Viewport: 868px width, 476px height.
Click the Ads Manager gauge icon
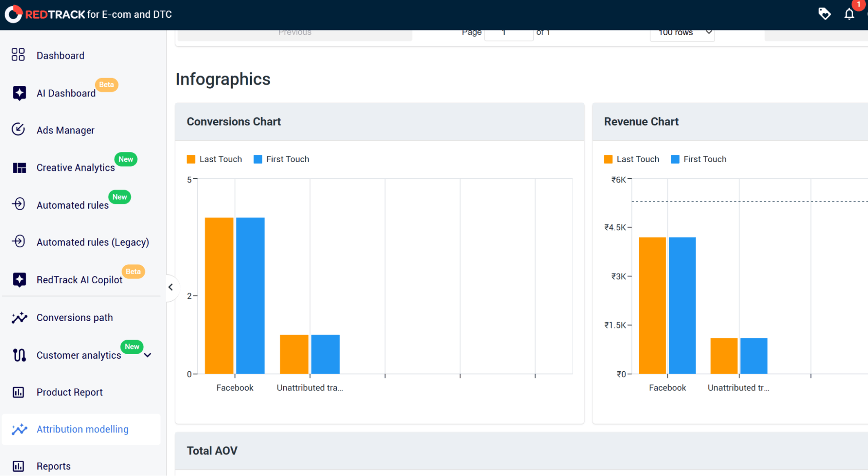tap(18, 129)
